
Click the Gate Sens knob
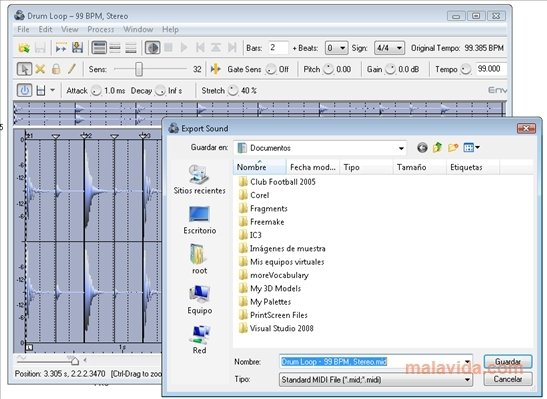pos(271,69)
